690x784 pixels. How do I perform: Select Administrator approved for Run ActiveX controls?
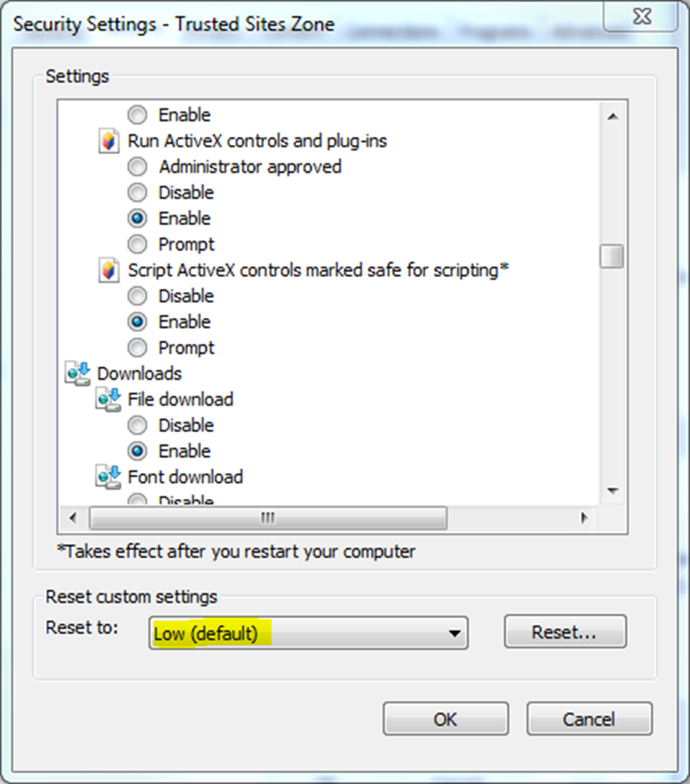coord(137,167)
